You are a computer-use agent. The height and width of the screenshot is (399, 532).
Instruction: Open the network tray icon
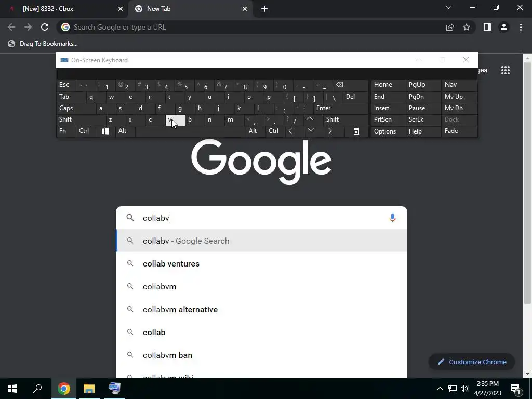point(453,389)
